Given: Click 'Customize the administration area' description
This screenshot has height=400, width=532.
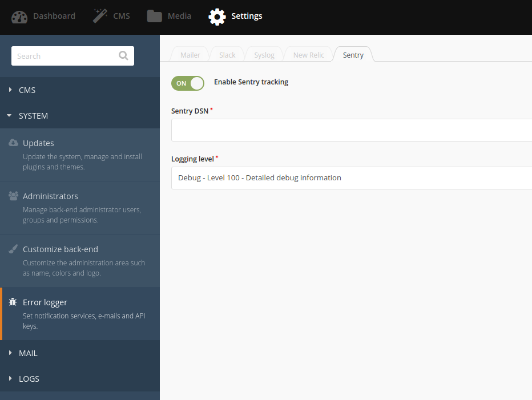Looking at the screenshot, I should click(84, 268).
